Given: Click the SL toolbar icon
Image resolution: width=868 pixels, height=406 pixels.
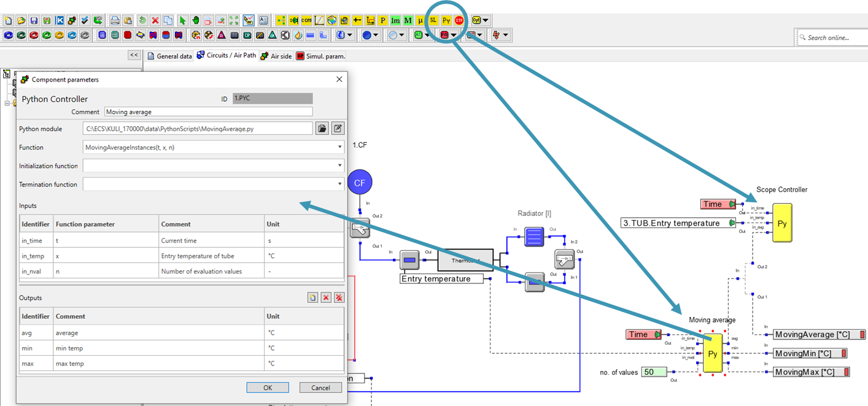Looking at the screenshot, I should 433,20.
